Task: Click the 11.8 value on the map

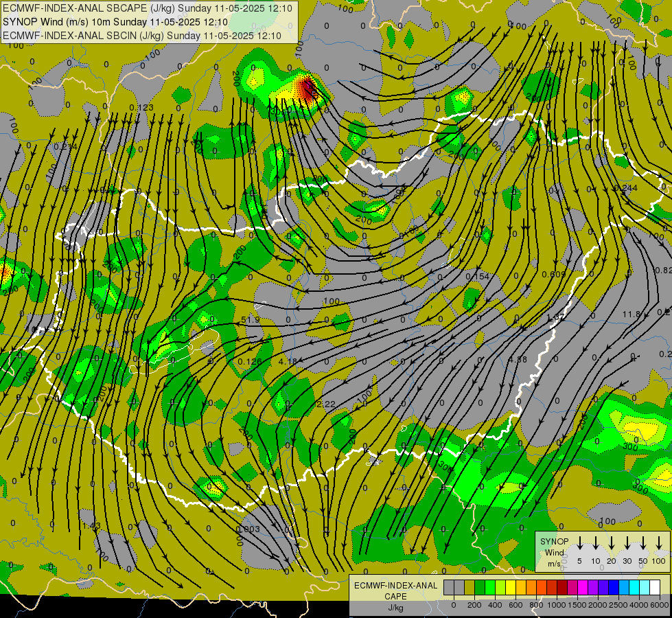Action: click(x=632, y=314)
